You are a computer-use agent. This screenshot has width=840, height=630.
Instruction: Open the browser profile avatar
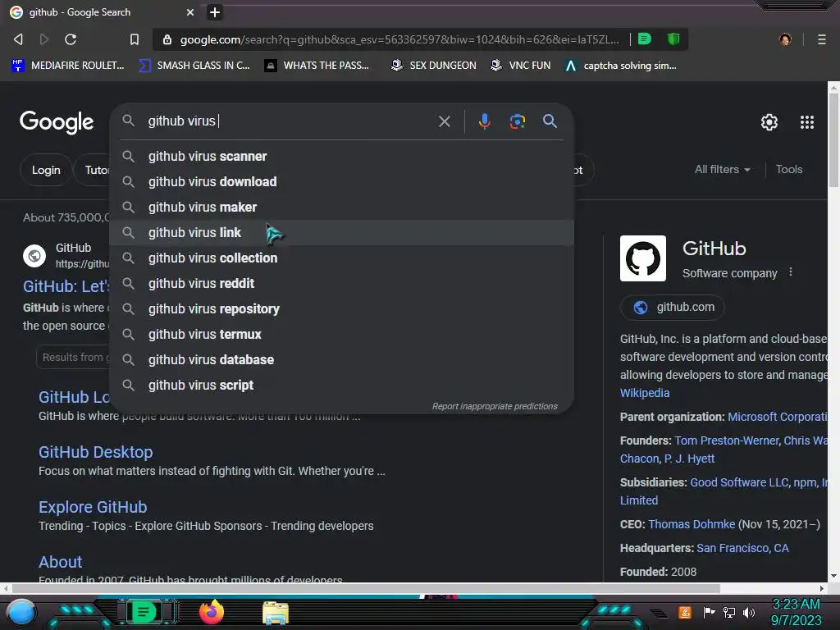785,39
